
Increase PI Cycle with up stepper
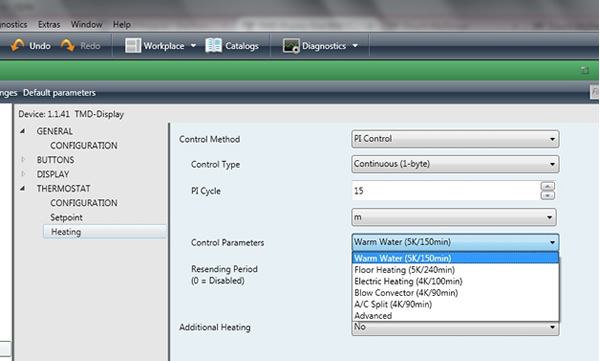(548, 186)
